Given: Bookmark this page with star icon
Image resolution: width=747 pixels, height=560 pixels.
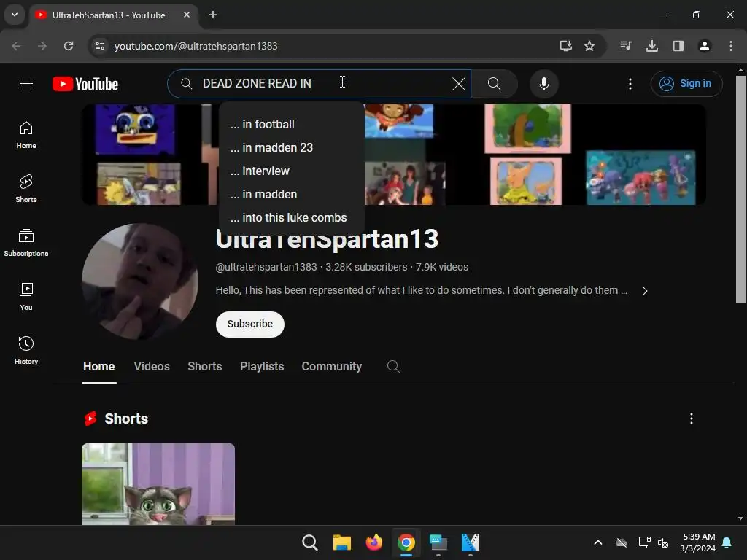Looking at the screenshot, I should click(x=589, y=46).
